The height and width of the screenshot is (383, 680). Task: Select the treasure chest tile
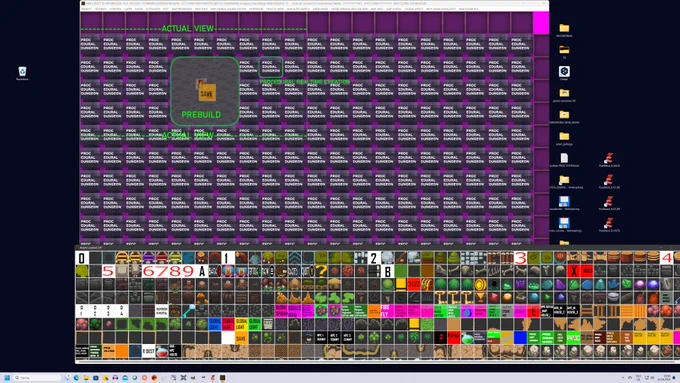(x=427, y=285)
